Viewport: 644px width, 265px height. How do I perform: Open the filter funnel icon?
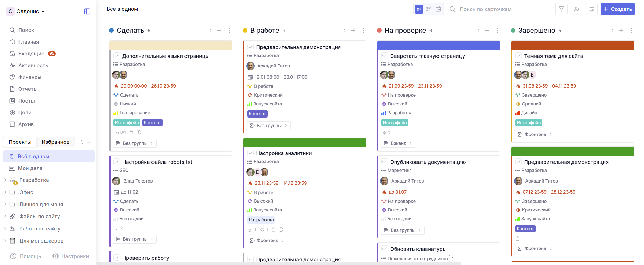[x=561, y=9]
